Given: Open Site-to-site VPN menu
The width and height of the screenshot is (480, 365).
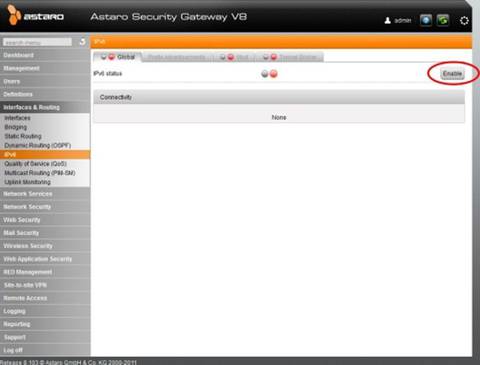Looking at the screenshot, I should 45,285.
